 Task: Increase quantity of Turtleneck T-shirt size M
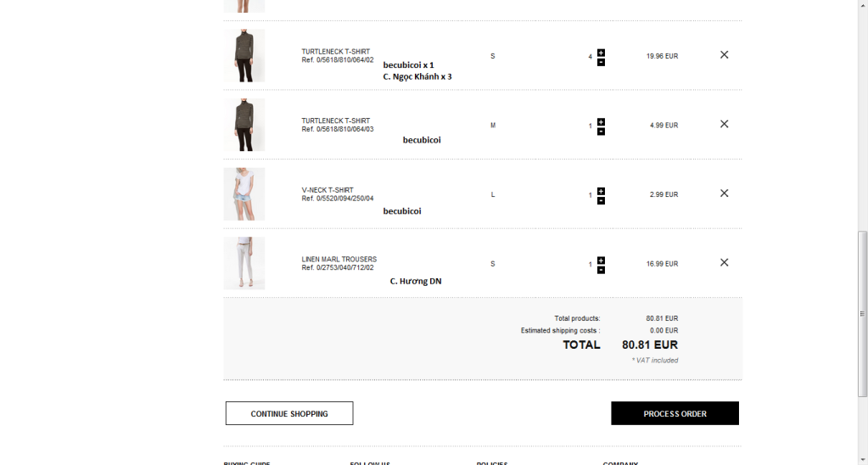pos(601,121)
